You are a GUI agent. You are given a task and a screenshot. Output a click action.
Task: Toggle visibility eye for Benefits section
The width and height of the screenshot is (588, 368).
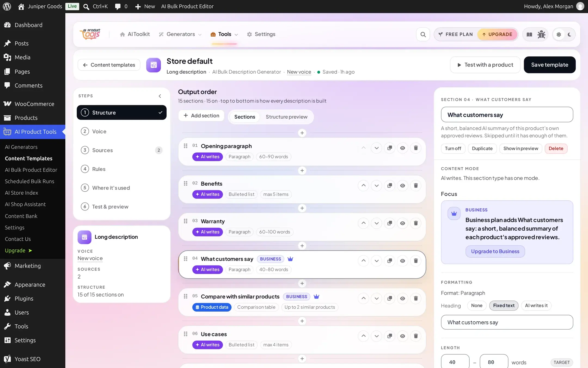pyautogui.click(x=403, y=186)
